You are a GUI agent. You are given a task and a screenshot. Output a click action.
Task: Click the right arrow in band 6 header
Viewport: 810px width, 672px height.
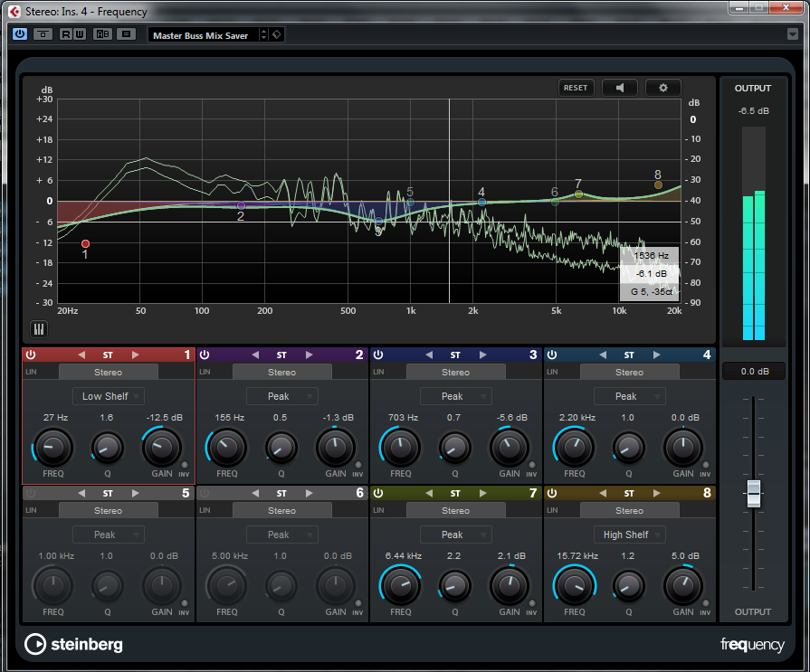point(309,493)
